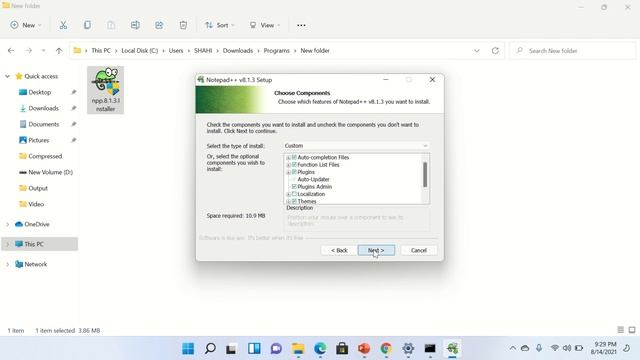
Task: Click Next in Notepad++ Setup
Action: pos(376,250)
